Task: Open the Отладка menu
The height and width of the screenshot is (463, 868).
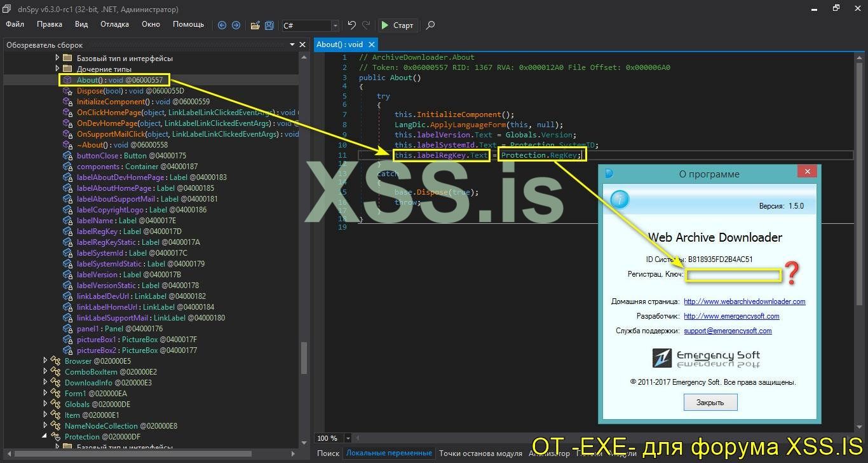Action: pos(114,24)
